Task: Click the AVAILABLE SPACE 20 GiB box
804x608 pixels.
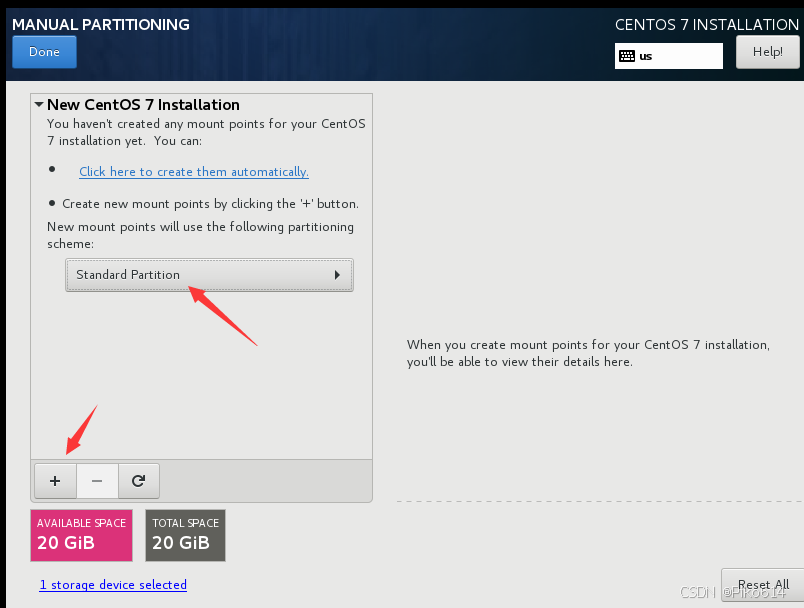Action: tap(82, 535)
